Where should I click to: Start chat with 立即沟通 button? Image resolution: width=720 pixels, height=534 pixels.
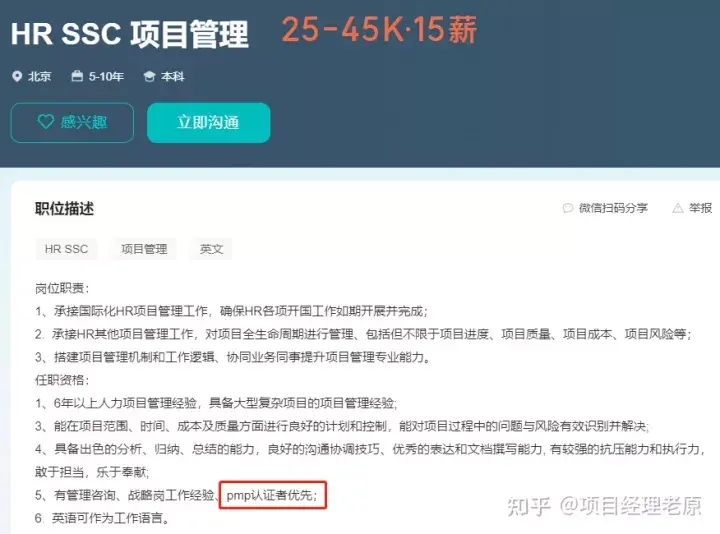point(208,123)
